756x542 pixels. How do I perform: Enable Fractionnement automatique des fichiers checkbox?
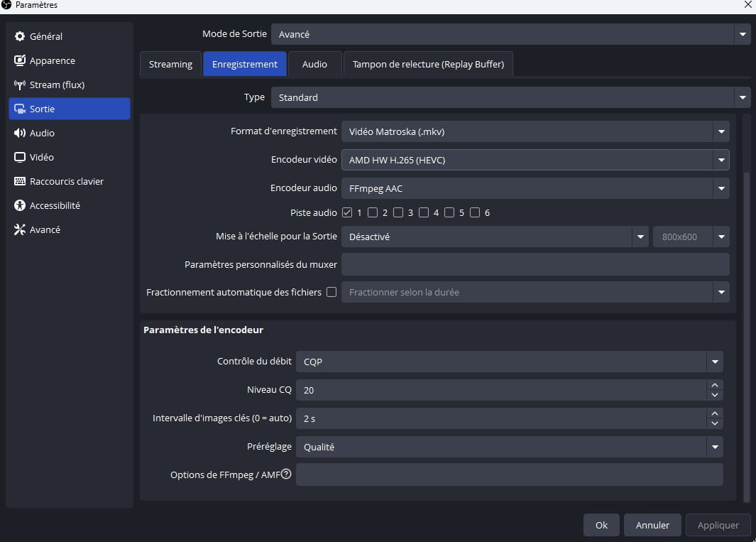tap(332, 292)
